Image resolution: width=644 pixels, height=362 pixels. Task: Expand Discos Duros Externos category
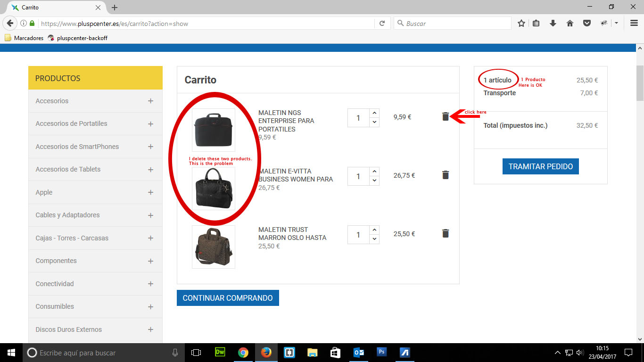click(x=150, y=329)
